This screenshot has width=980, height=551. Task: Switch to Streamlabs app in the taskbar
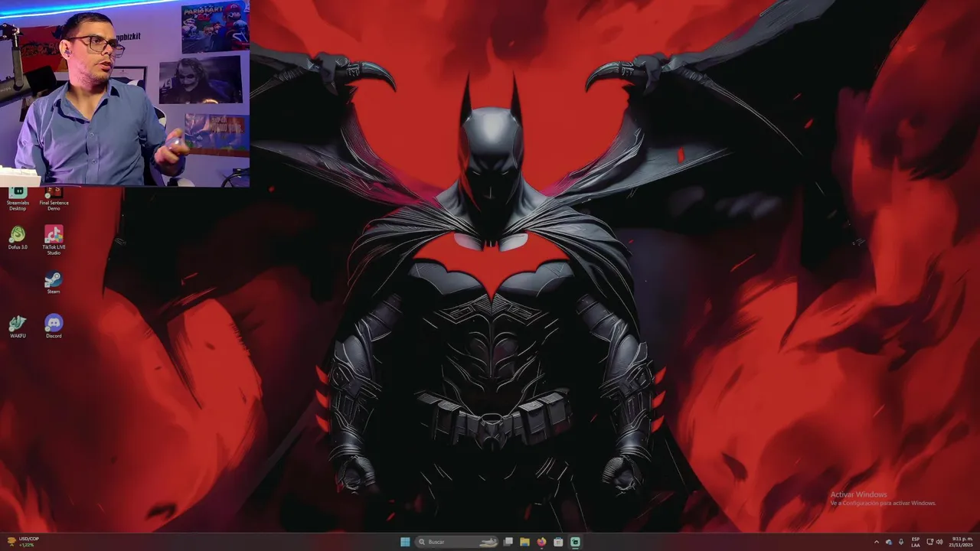pos(575,542)
